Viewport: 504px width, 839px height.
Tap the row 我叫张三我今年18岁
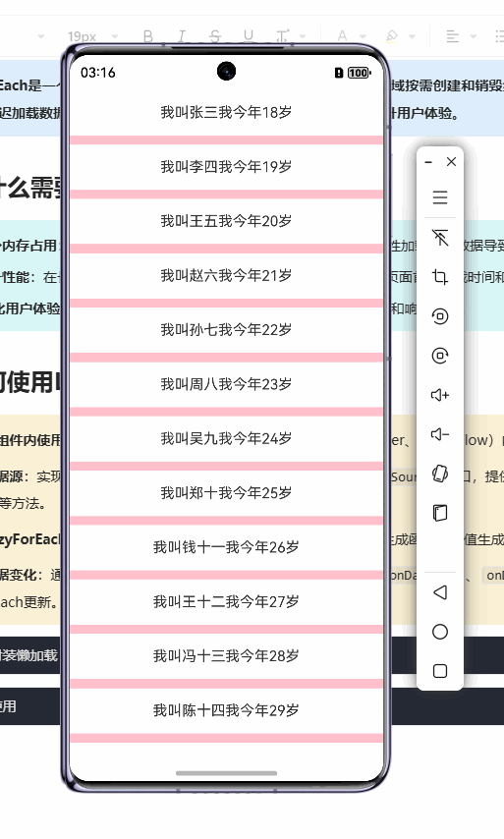(226, 112)
